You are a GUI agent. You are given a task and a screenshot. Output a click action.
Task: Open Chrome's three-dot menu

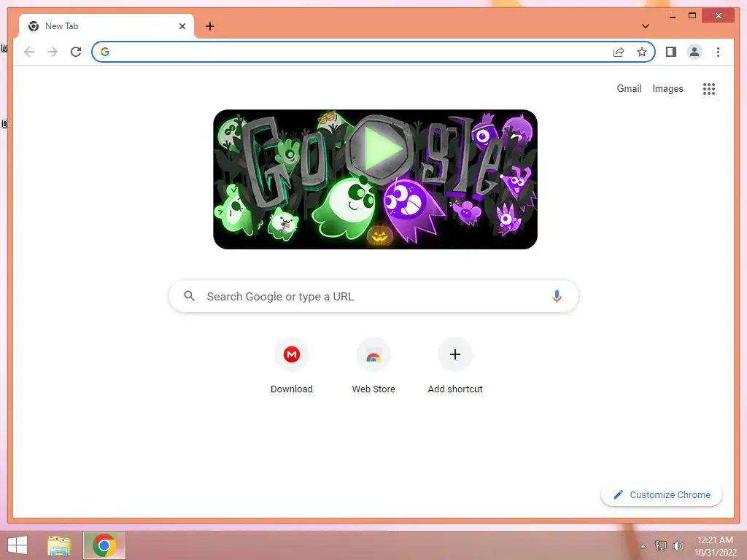(x=718, y=52)
